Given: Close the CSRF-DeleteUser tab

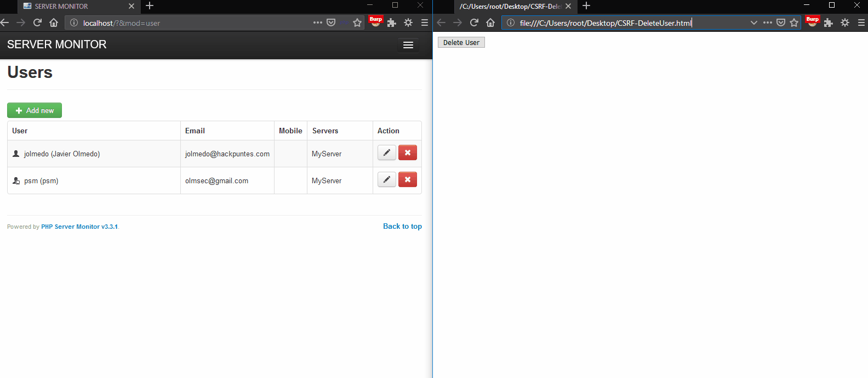Looking at the screenshot, I should pyautogui.click(x=568, y=6).
